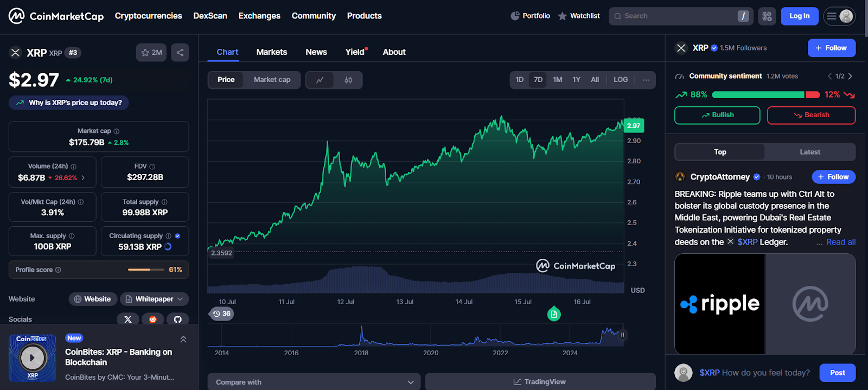The height and width of the screenshot is (390, 868).
Task: Add XRP to watchlist star 2M
Action: click(x=151, y=53)
